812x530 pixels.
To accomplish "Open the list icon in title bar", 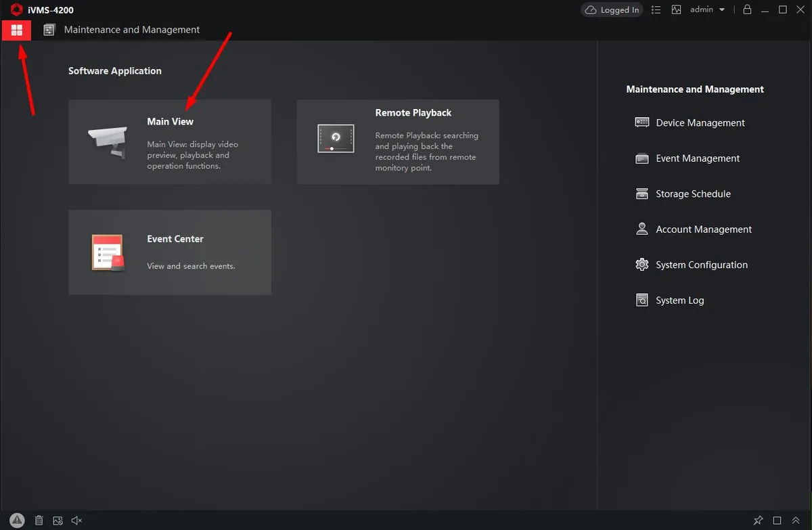I will coord(656,9).
